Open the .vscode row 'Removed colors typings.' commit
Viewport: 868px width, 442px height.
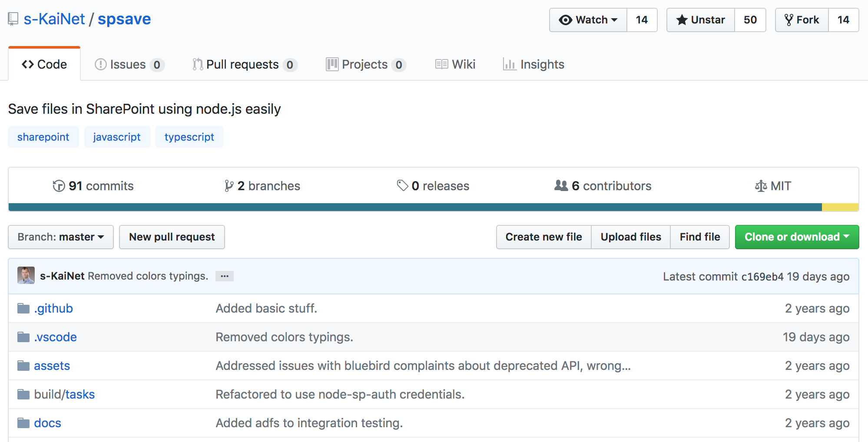[284, 337]
